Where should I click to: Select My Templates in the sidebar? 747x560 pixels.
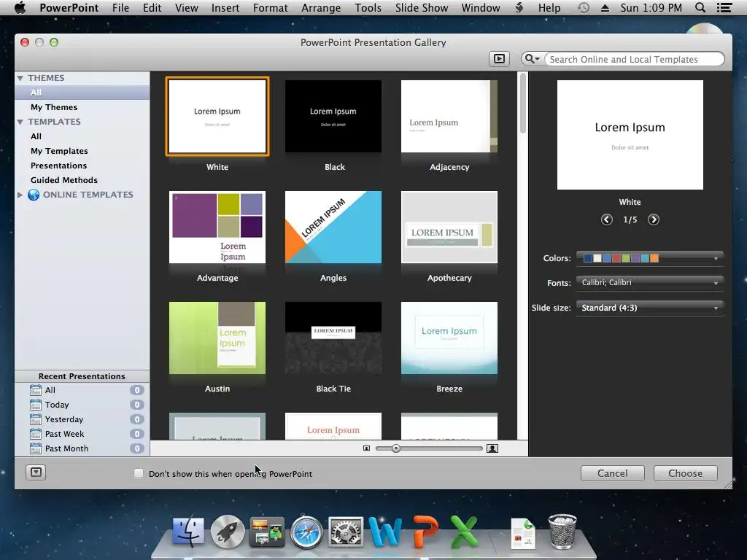[x=59, y=151]
